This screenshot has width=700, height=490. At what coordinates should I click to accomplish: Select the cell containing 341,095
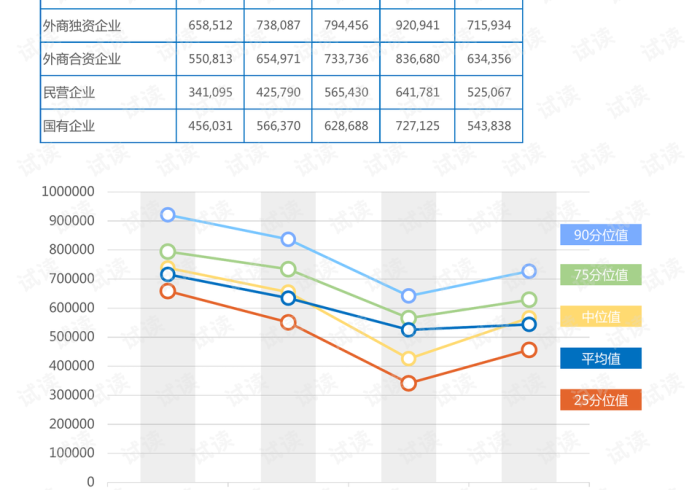(210, 93)
